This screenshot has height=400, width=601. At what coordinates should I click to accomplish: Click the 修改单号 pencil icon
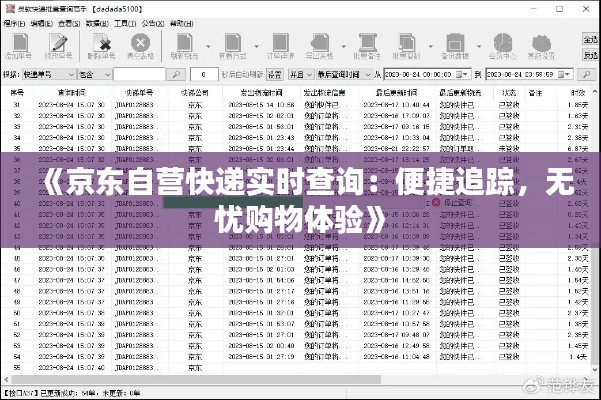[x=58, y=46]
